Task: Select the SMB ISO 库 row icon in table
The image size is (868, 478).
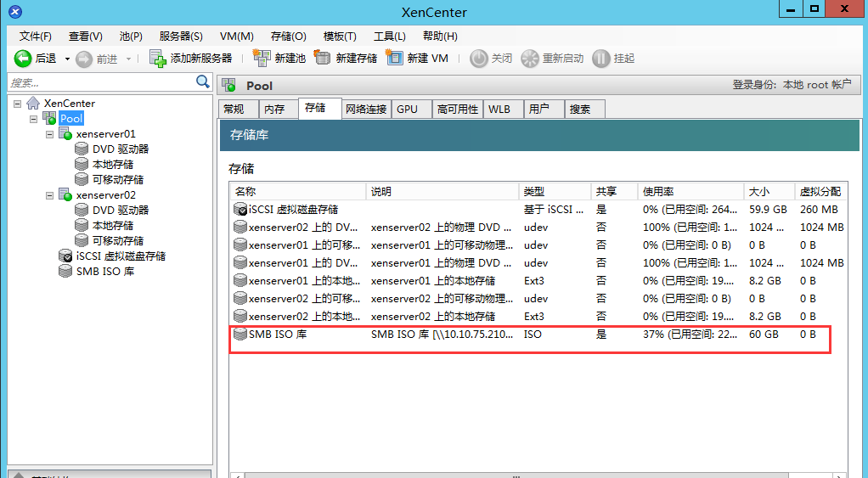Action: [240, 334]
